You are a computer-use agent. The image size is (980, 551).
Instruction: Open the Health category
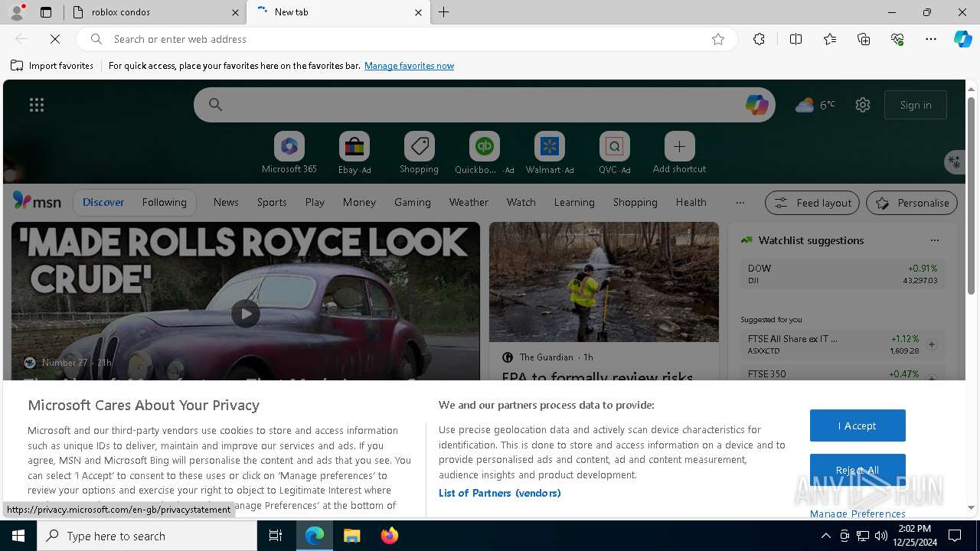click(x=691, y=202)
